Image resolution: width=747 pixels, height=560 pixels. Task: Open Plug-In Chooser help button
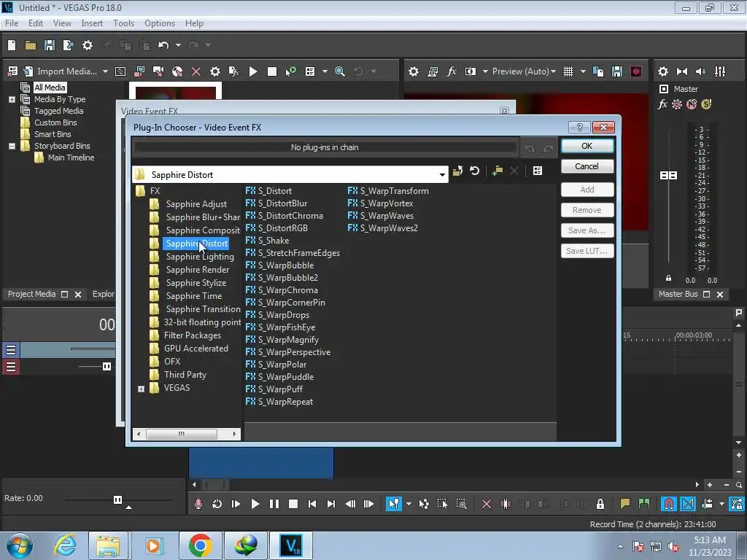coord(579,127)
